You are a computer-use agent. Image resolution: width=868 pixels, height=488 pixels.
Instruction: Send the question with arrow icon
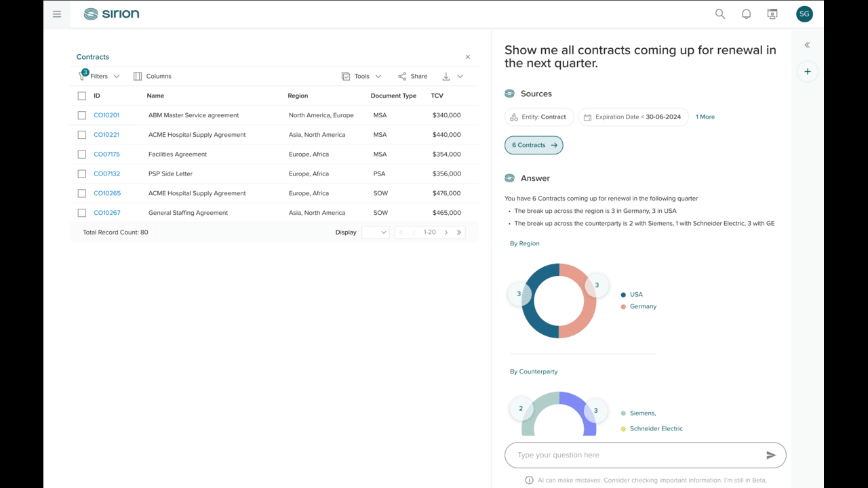pyautogui.click(x=771, y=455)
